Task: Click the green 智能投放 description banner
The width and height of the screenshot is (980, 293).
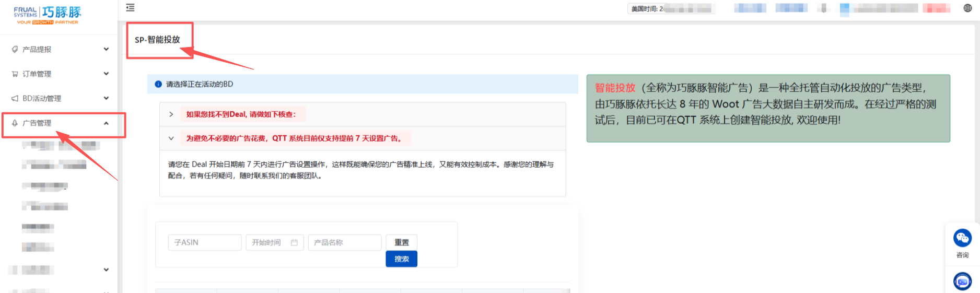Action: pos(768,108)
